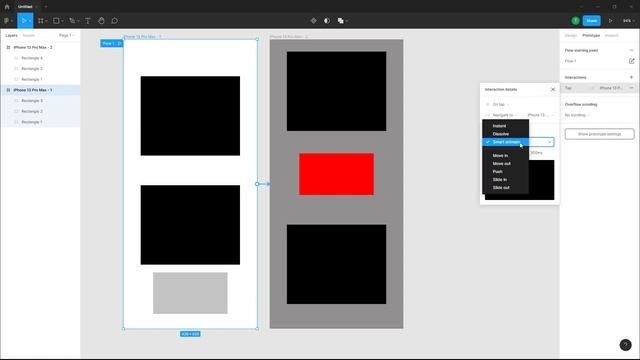Viewport: 640px width, 360px height.
Task: Open the Page 1 dropdown
Action: [67, 36]
